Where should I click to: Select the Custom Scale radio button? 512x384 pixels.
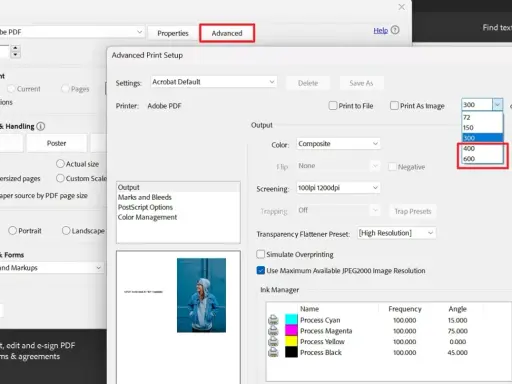coord(60,178)
